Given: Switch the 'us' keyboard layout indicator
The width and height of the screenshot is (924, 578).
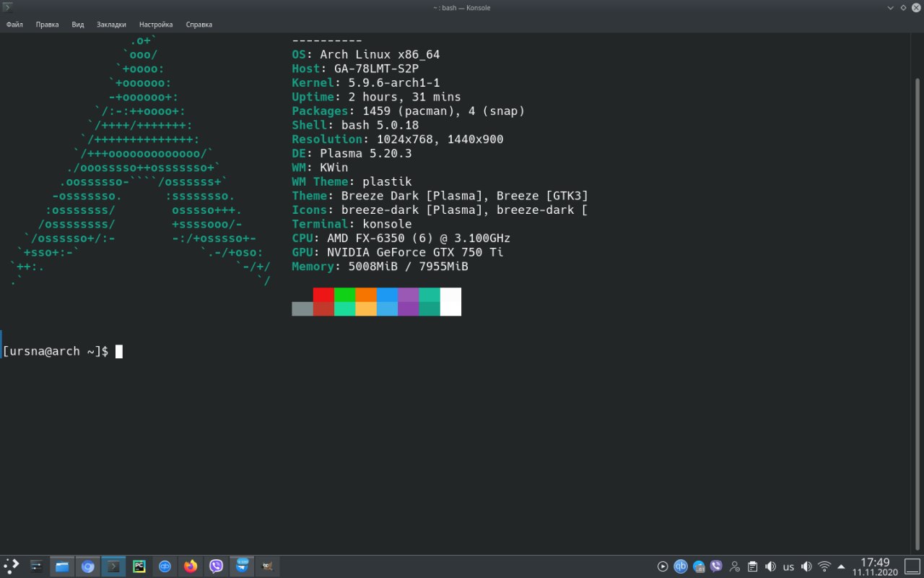Looking at the screenshot, I should 788,566.
